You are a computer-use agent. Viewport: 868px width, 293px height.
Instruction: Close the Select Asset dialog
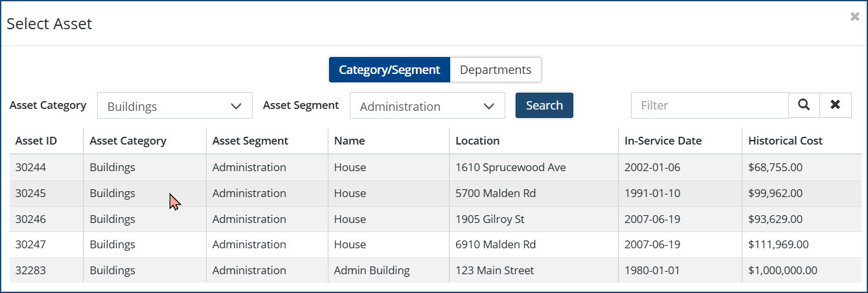tap(854, 18)
